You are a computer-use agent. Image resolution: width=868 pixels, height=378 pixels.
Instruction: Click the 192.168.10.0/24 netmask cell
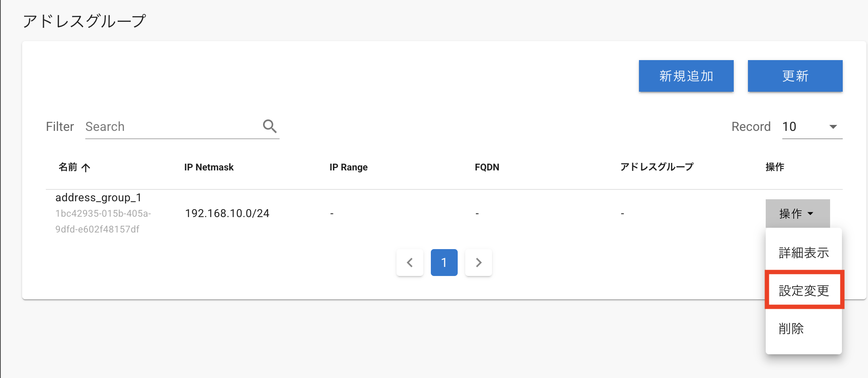227,214
